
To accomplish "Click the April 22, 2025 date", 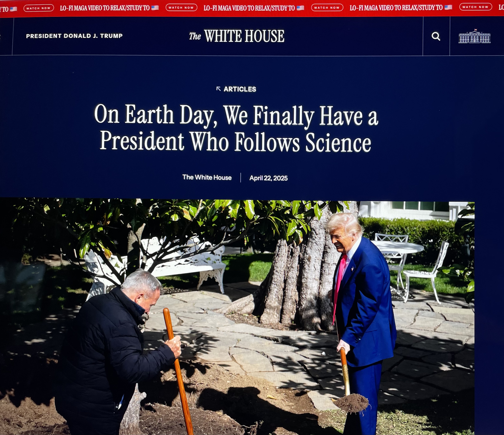I will pyautogui.click(x=269, y=178).
